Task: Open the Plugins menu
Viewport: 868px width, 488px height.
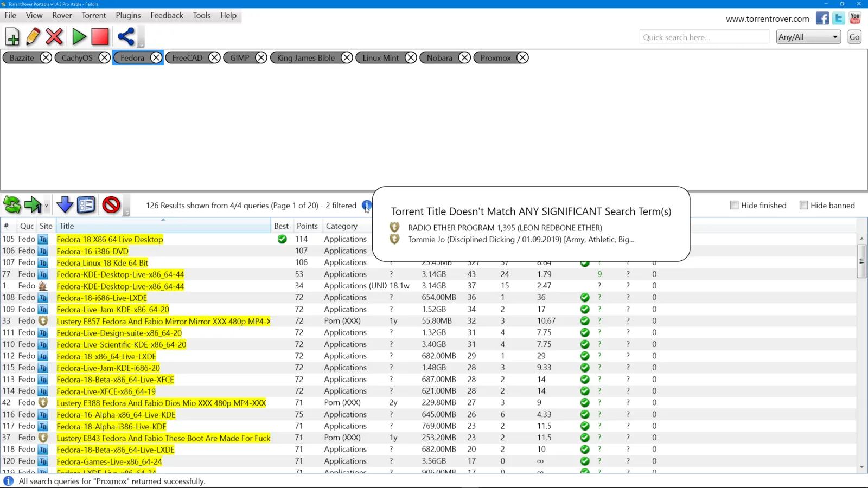Action: [128, 15]
